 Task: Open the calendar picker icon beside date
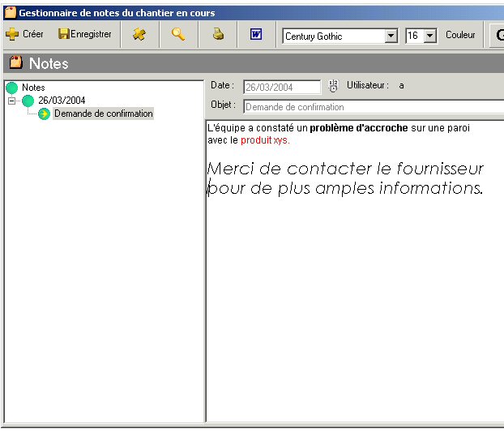(x=333, y=86)
